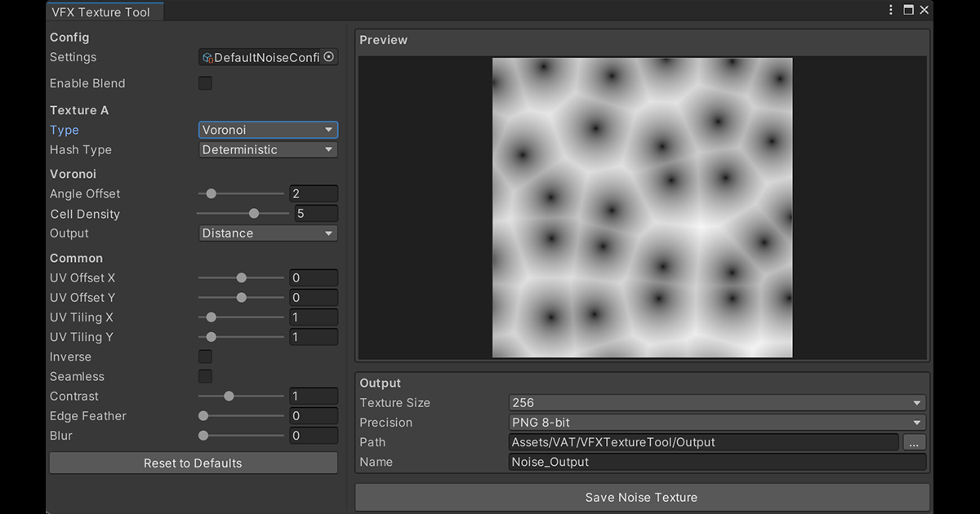The height and width of the screenshot is (514, 980).
Task: Click the UV Tiling Y value field
Action: click(x=314, y=337)
